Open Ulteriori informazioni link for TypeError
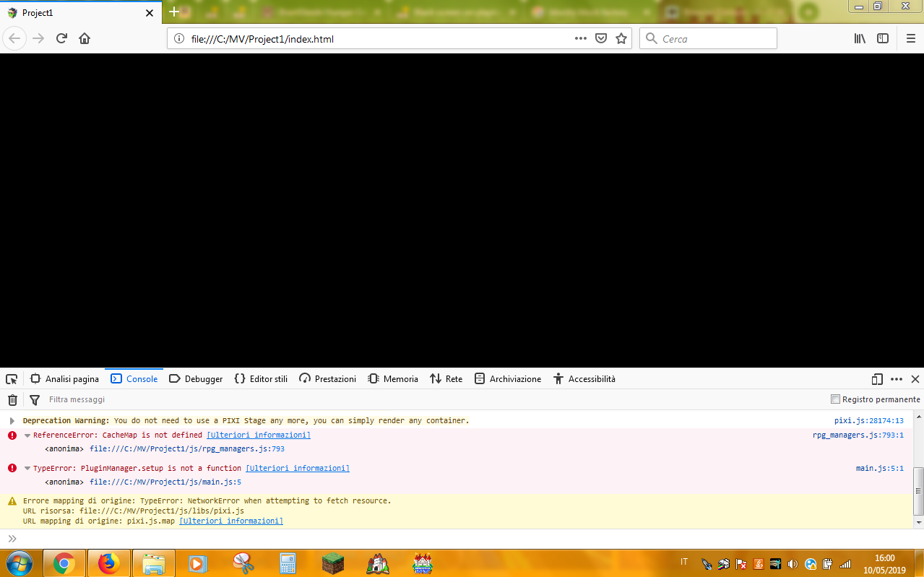 [x=298, y=469]
